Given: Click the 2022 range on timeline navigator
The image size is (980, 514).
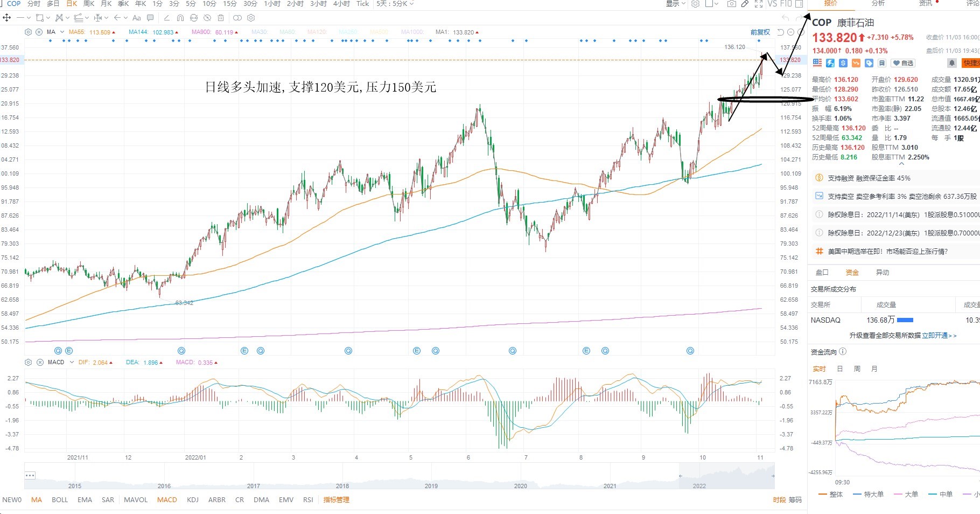Looking at the screenshot, I should point(699,485).
